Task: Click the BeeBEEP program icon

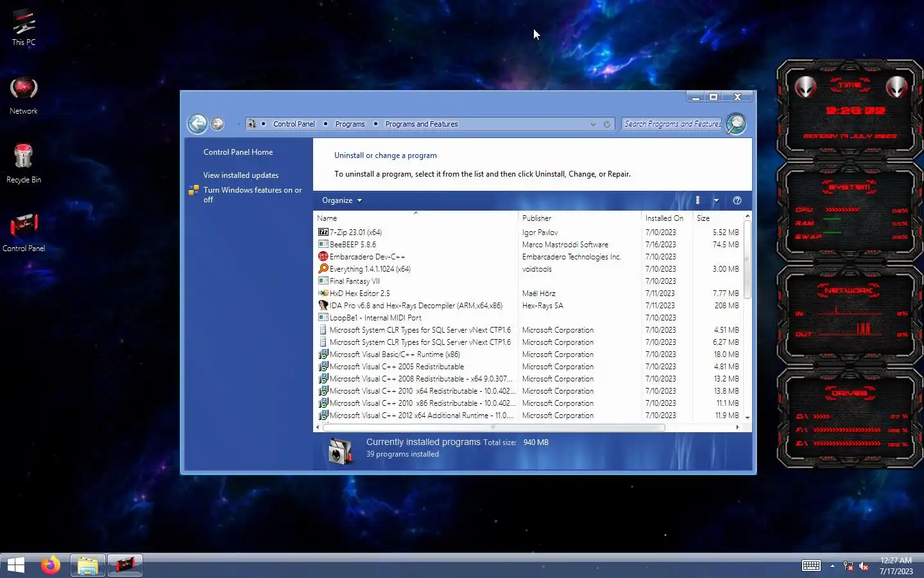Action: coord(323,244)
